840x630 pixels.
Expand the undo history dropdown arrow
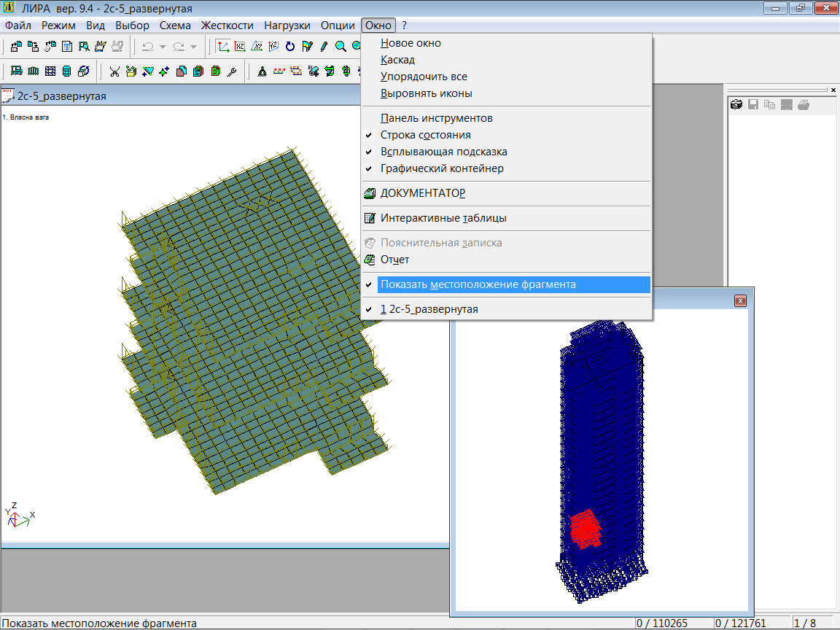tap(163, 47)
